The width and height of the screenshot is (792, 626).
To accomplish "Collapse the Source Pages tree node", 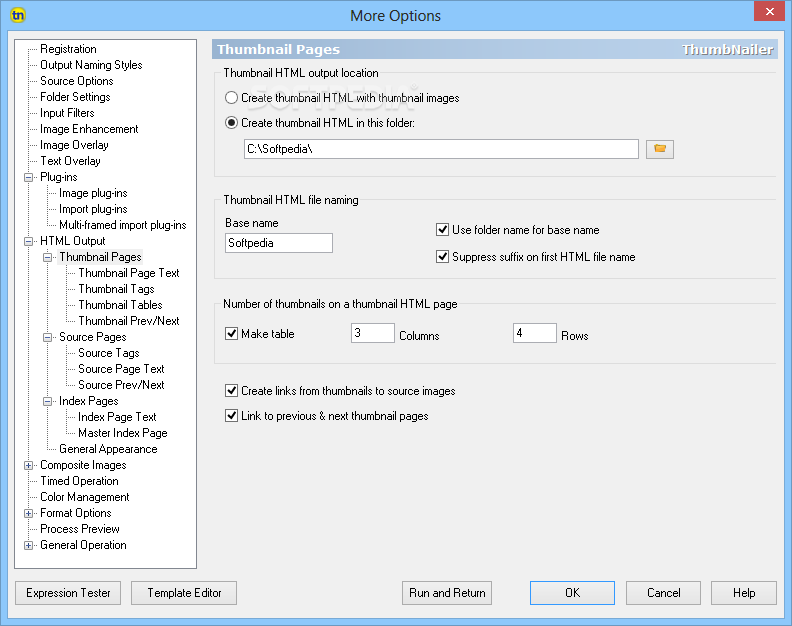I will 47,338.
